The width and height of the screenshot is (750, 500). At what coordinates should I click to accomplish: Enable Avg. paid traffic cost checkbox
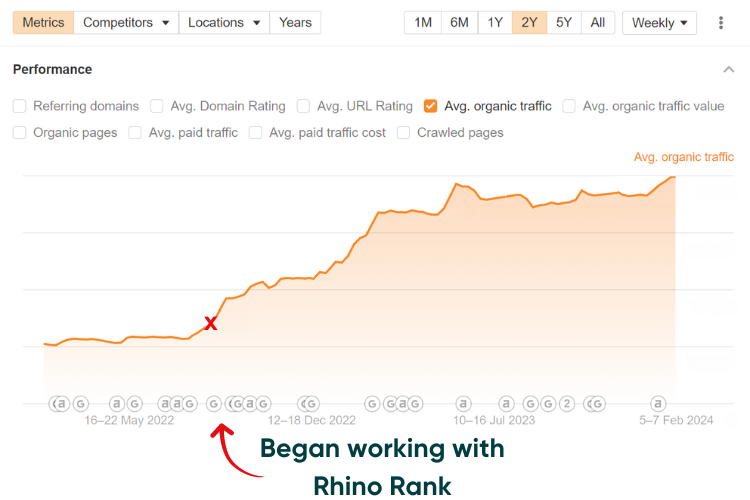coord(255,133)
